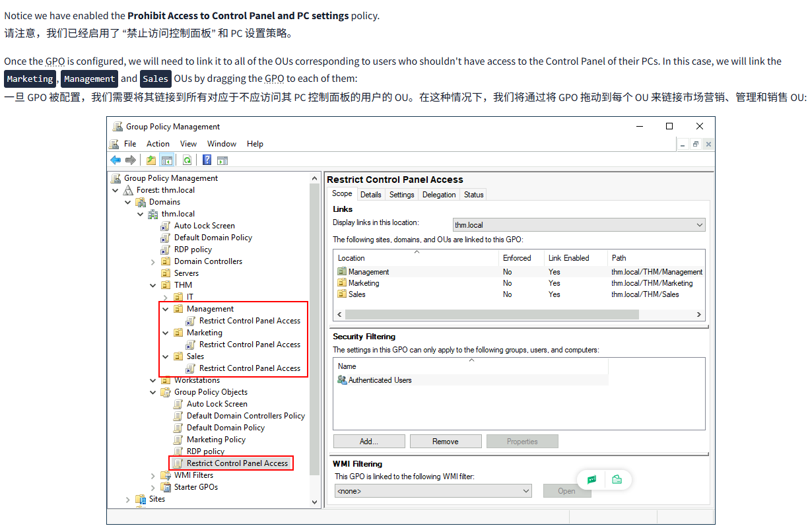
Task: Click the Sales OU icon in Links list
Action: [x=342, y=294]
